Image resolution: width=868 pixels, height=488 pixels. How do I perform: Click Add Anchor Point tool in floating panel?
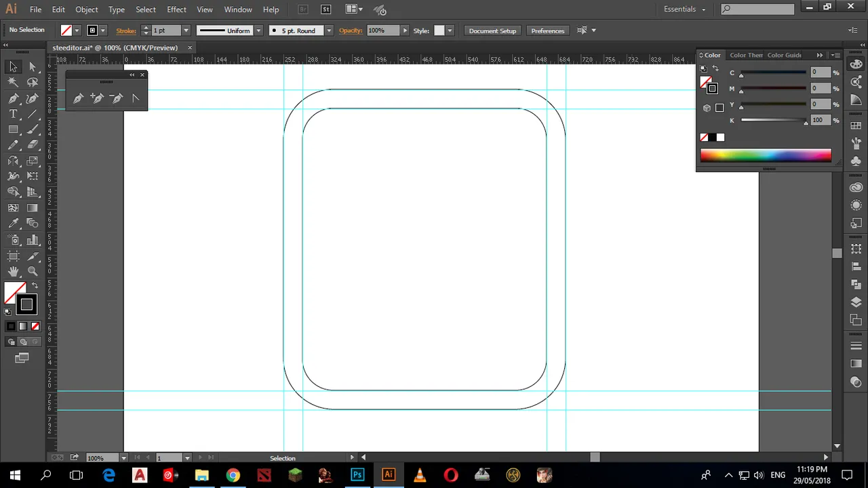coord(97,98)
